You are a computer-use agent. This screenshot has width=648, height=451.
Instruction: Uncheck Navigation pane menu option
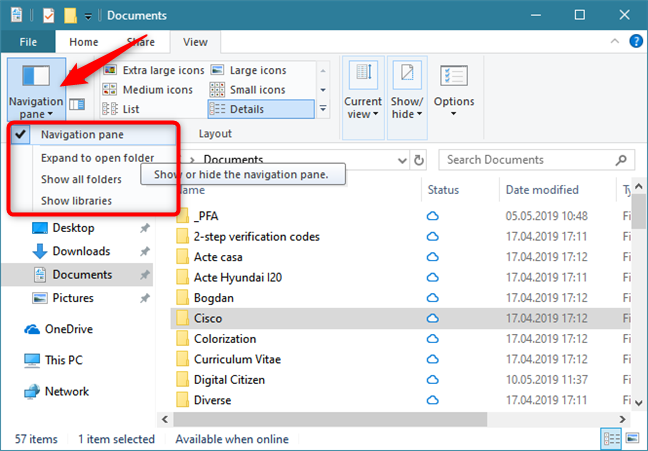(93, 134)
